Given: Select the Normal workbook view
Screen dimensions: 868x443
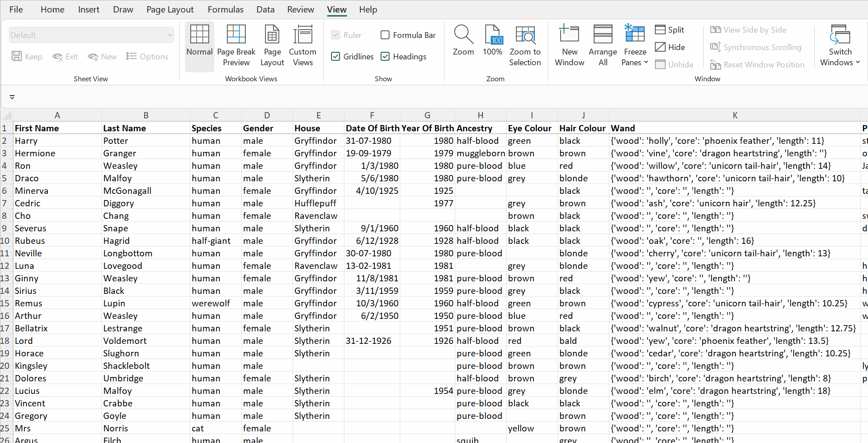Looking at the screenshot, I should pyautogui.click(x=199, y=45).
